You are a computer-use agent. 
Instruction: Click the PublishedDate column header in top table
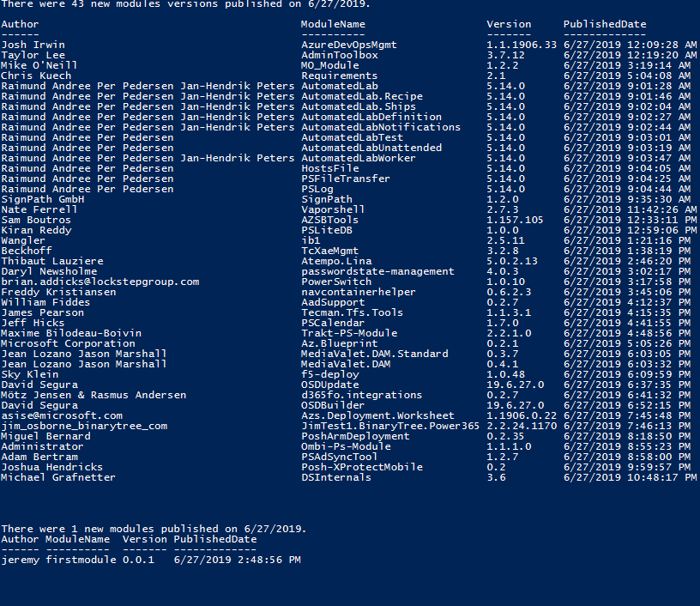tap(605, 25)
